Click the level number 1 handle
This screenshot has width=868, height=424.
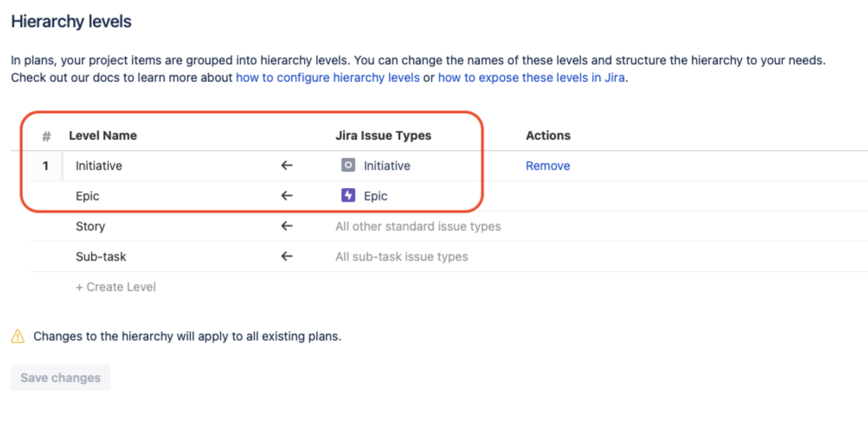(46, 166)
